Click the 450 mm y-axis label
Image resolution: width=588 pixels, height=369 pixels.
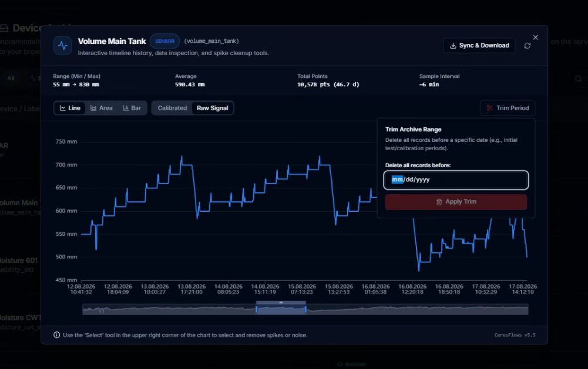coord(66,280)
